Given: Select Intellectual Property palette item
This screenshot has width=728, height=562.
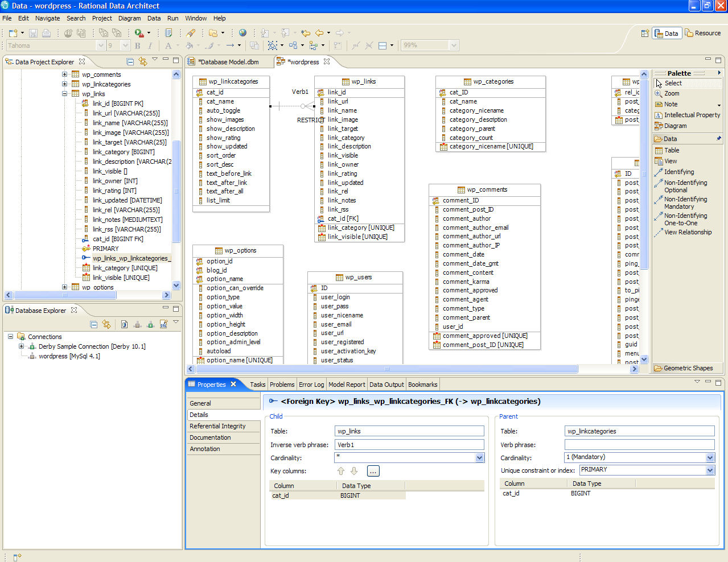Looking at the screenshot, I should 686,115.
